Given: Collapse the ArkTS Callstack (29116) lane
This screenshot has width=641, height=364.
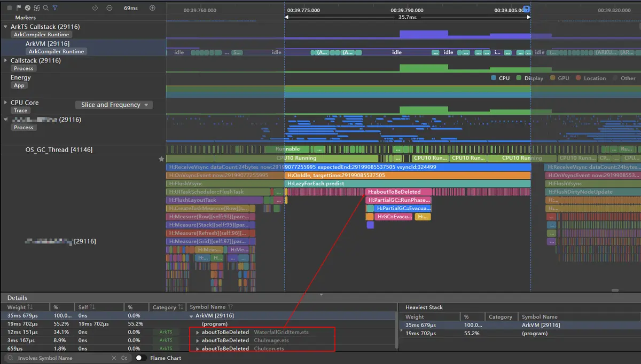Looking at the screenshot, I should tap(5, 27).
